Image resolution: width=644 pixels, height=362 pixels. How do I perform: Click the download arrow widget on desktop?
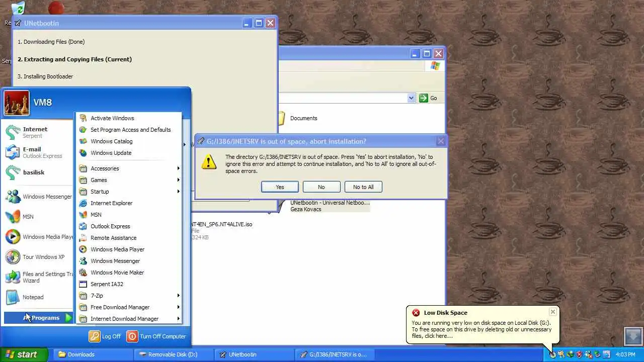pos(633,336)
